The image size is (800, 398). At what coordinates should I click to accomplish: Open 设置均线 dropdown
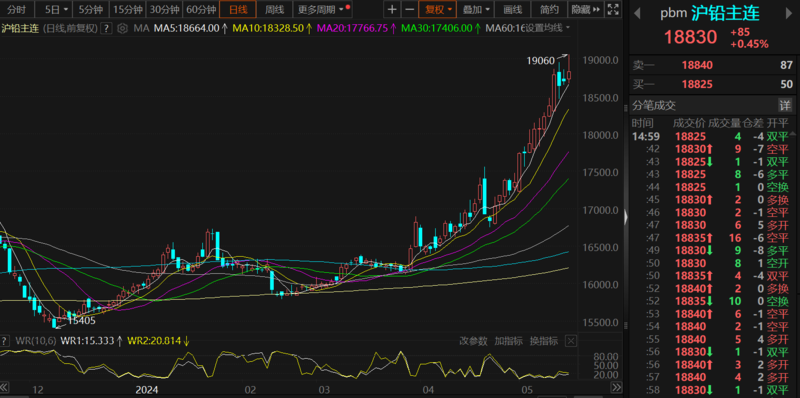pyautogui.click(x=548, y=28)
